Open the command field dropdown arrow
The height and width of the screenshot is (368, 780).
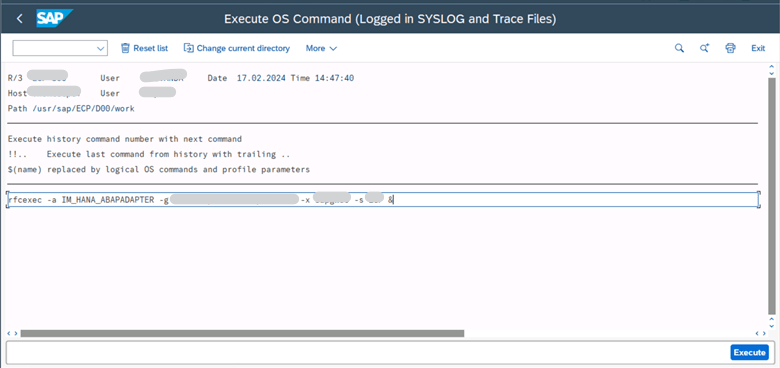[x=100, y=48]
